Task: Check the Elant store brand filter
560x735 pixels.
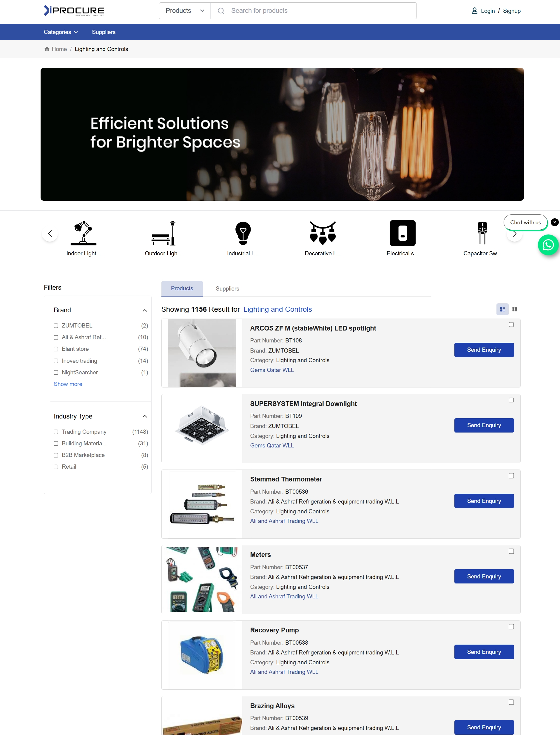Action: coord(56,349)
